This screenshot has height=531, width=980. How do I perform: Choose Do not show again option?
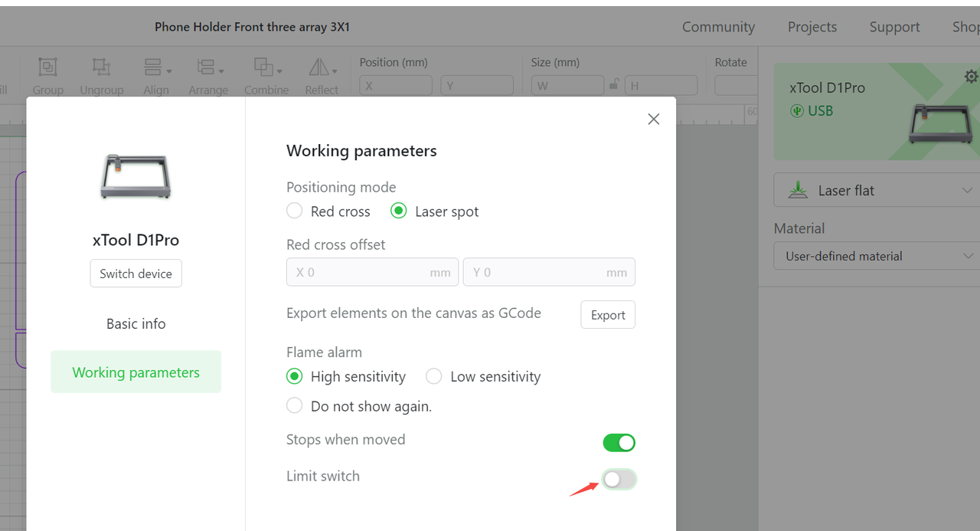pos(295,406)
